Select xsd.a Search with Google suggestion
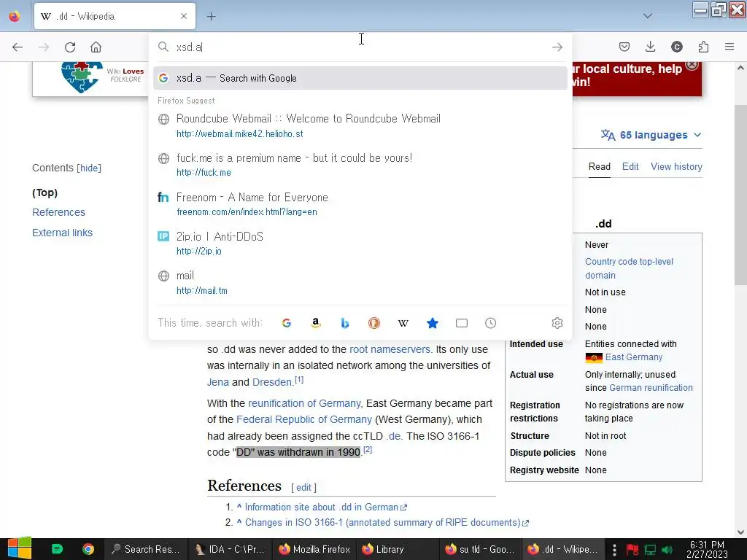This screenshot has width=747, height=560. (360, 78)
